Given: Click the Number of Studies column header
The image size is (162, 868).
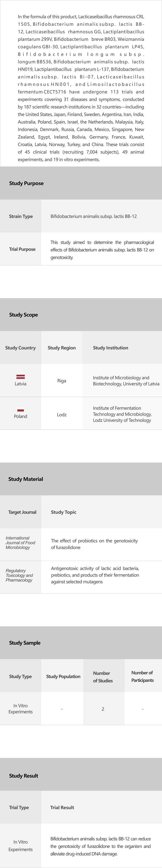Looking at the screenshot, I should 103,677.
